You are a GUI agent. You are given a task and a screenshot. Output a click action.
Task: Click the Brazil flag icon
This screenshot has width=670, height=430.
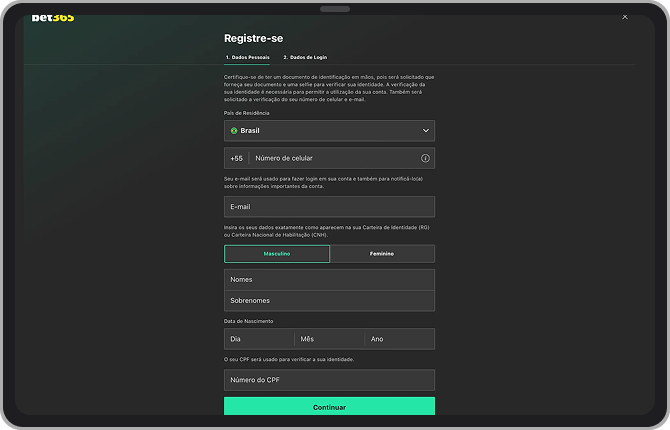(x=234, y=131)
